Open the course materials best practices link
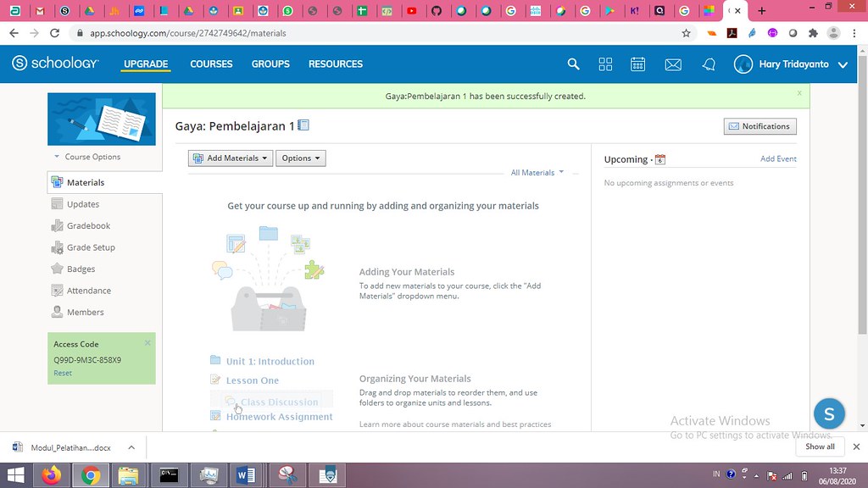 pyautogui.click(x=455, y=424)
